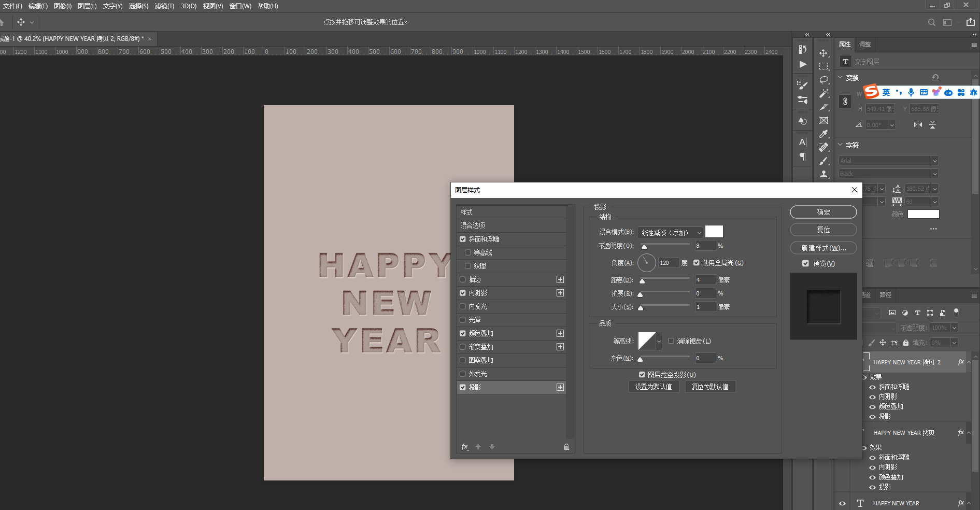
Task: Hide the HAPPY NEW YEAR text layer
Action: [842, 503]
